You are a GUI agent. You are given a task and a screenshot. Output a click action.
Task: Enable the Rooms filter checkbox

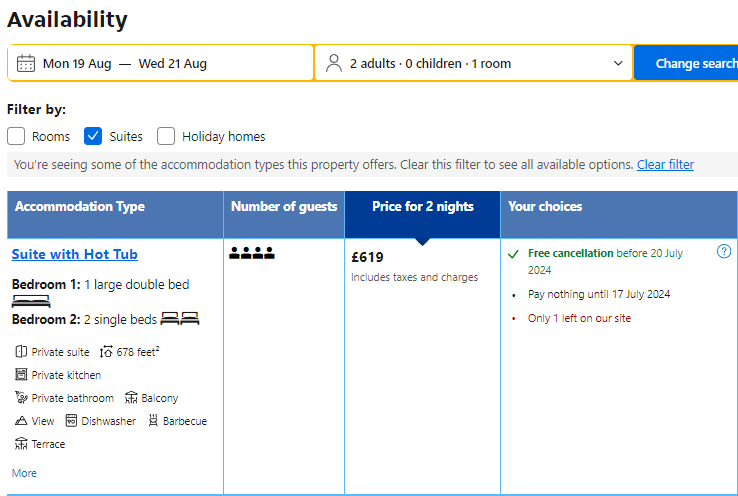tap(16, 136)
